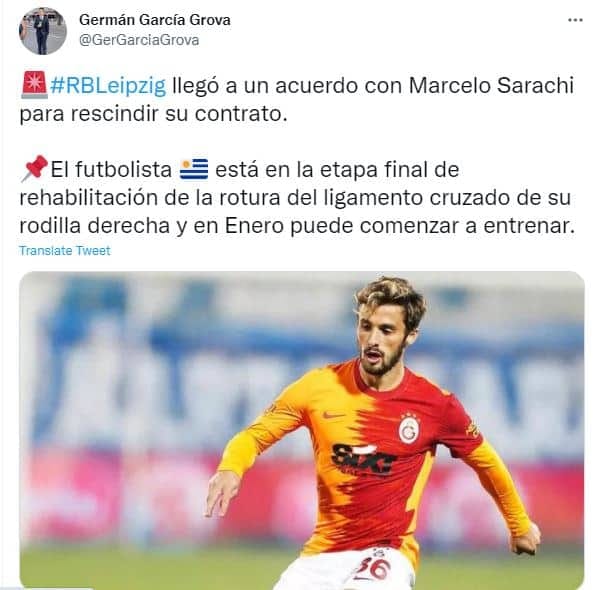Click the Galatasaray crest on the jersey

pyautogui.click(x=409, y=429)
